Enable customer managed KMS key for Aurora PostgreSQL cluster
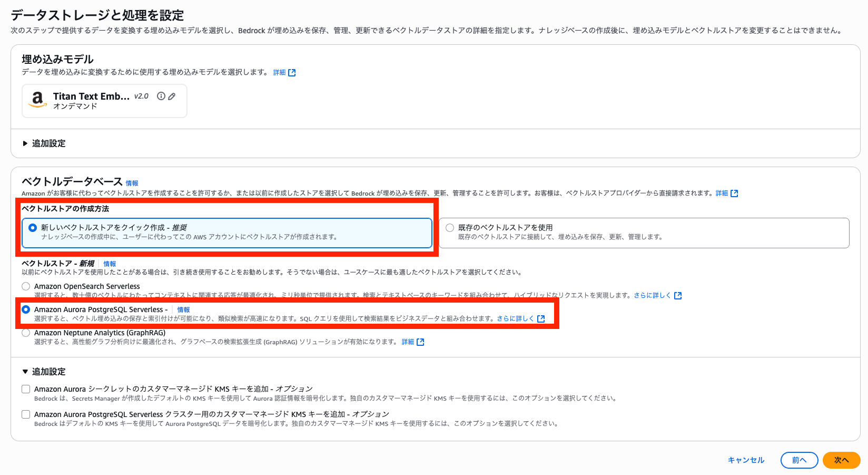The height and width of the screenshot is (475, 868). point(26,414)
